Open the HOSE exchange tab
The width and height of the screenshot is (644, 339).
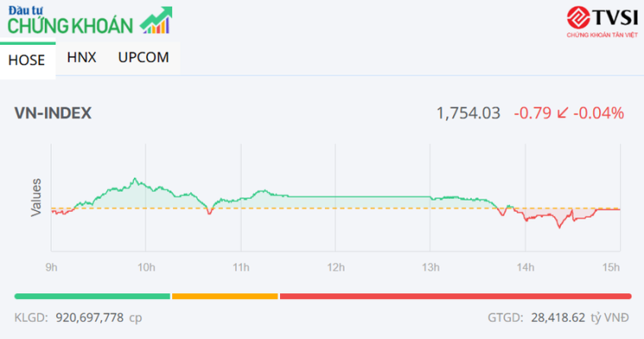point(27,59)
